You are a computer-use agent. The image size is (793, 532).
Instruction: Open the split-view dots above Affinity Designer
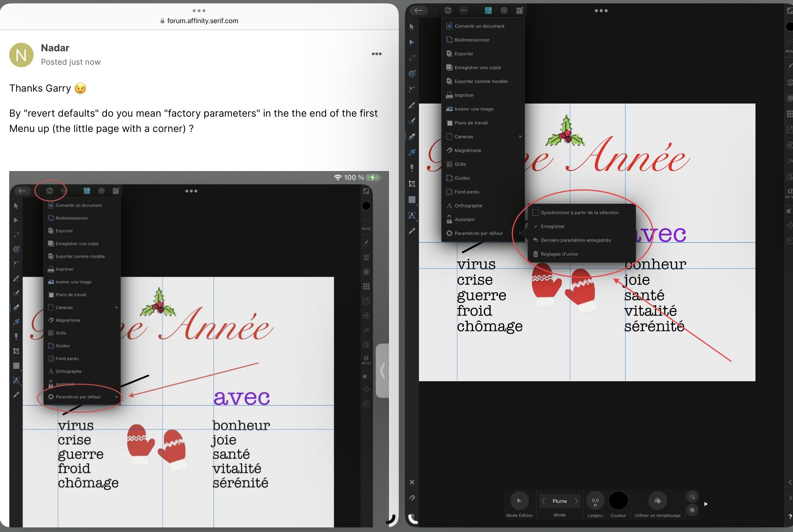[601, 10]
